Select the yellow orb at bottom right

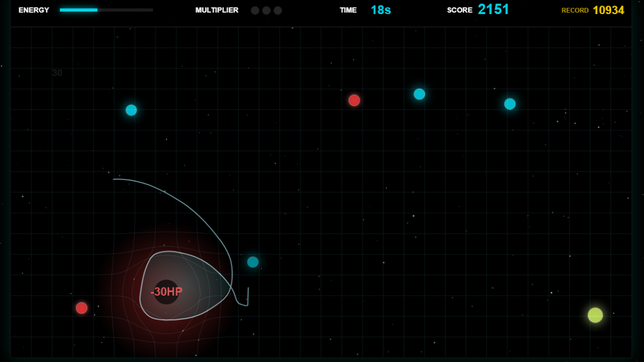[x=595, y=315]
